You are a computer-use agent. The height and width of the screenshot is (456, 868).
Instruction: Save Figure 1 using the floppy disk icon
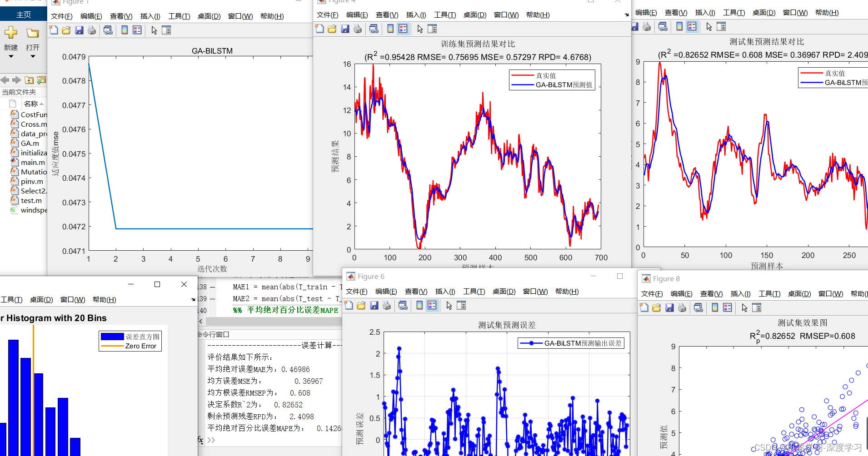tap(79, 30)
